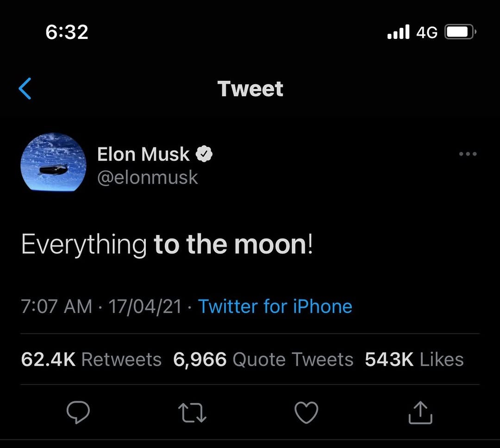The height and width of the screenshot is (448, 500).
Task: Tap the battery icon in status bar
Action: [x=460, y=32]
